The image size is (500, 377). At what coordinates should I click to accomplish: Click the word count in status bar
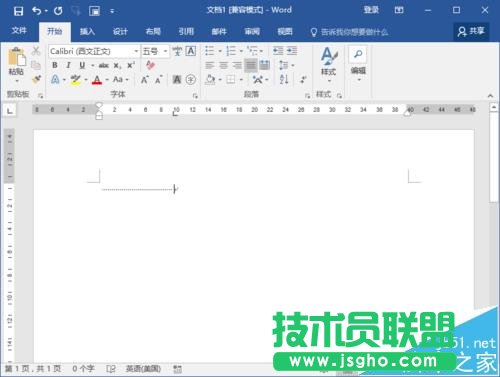pos(83,369)
